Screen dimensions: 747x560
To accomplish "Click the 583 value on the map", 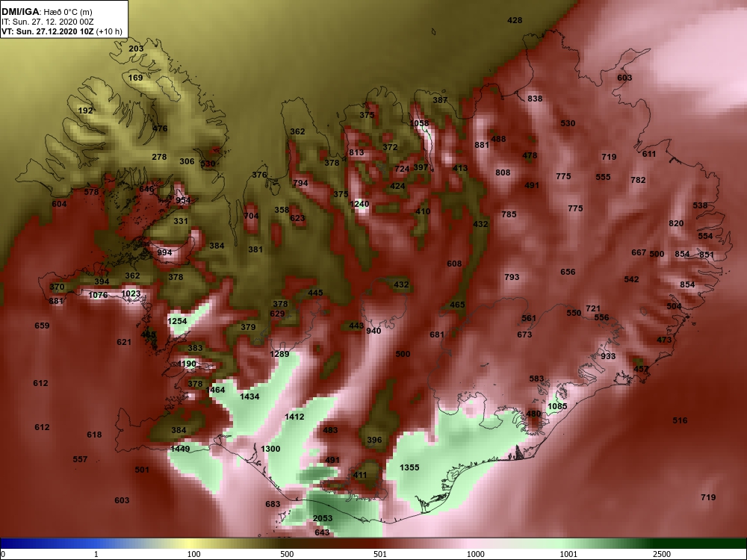I will (x=536, y=379).
